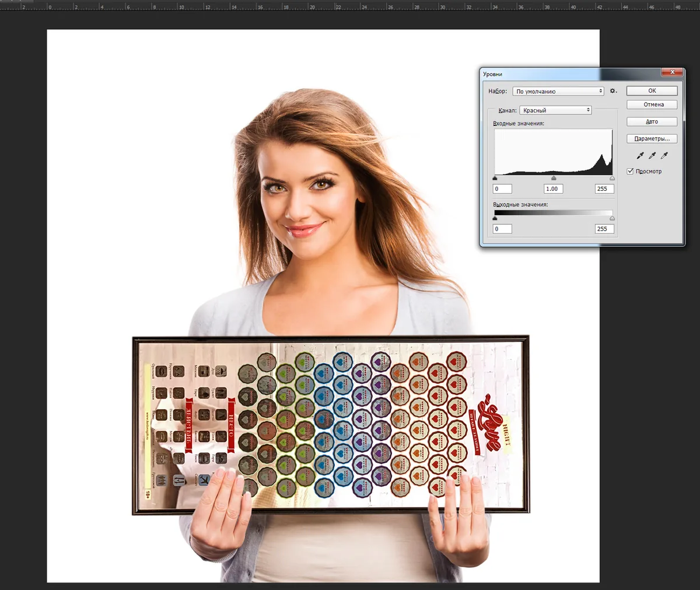Open the Канал channel dropdown

[555, 110]
